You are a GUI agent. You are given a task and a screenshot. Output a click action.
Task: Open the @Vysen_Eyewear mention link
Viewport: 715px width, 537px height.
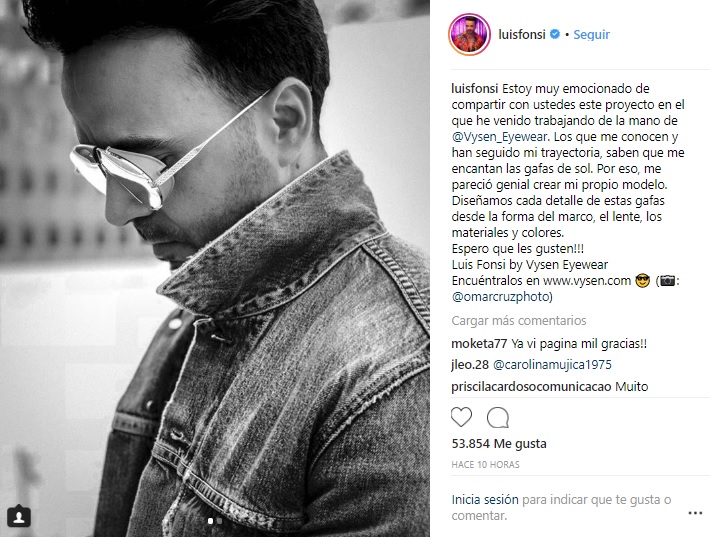[499, 137]
